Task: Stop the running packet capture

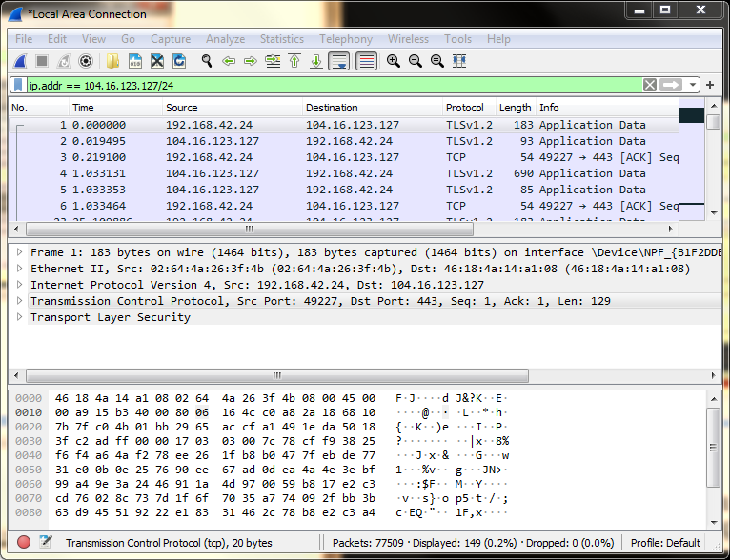Action: click(x=42, y=61)
